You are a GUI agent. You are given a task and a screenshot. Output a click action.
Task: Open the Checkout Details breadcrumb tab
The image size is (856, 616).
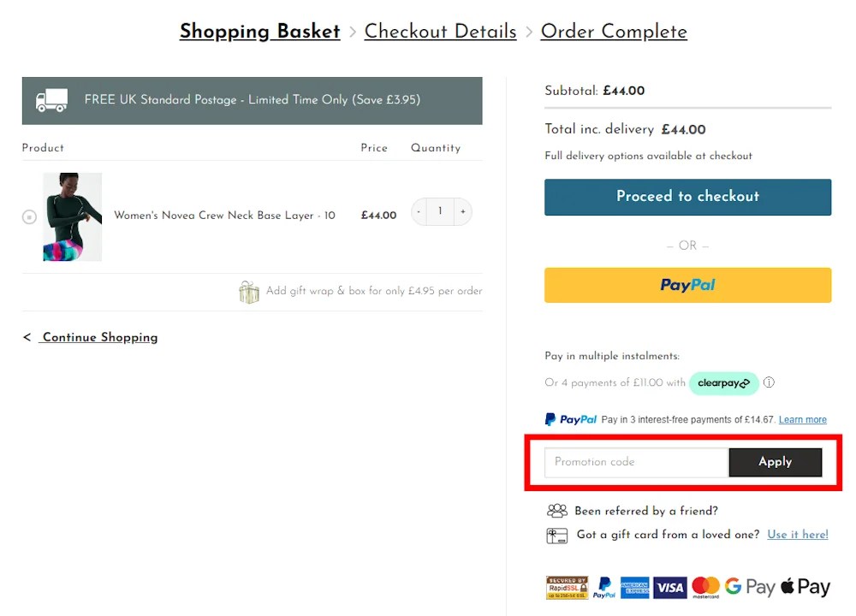pyautogui.click(x=440, y=32)
